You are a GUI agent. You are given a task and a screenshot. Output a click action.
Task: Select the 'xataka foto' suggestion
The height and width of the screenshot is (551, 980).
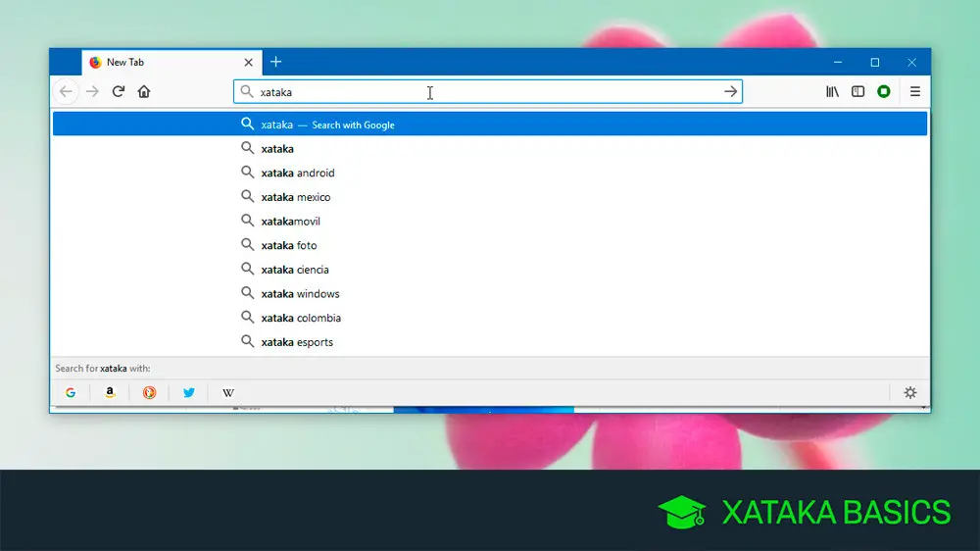(x=490, y=245)
